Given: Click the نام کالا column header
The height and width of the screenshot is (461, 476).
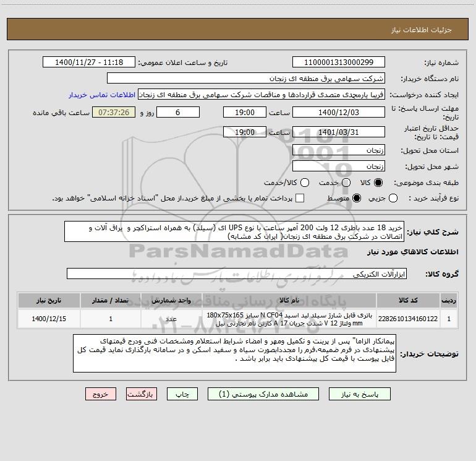Looking at the screenshot, I should 289,300.
